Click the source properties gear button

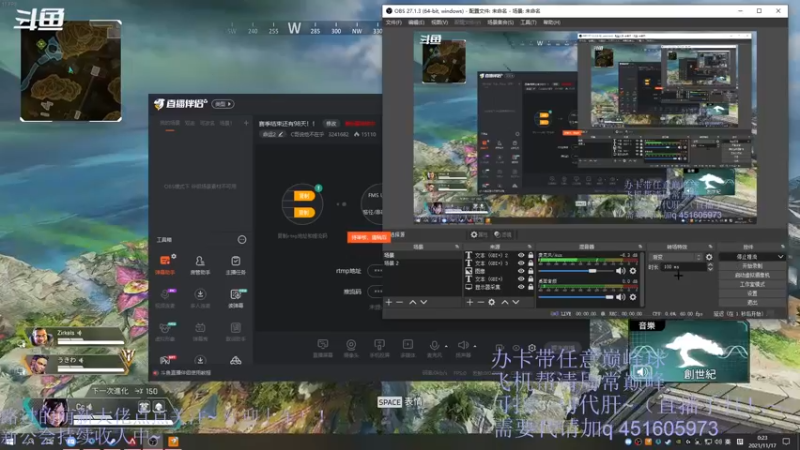(x=479, y=235)
